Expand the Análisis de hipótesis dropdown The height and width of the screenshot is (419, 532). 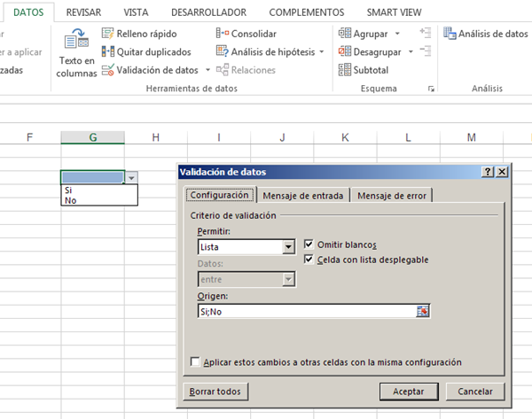click(x=321, y=51)
